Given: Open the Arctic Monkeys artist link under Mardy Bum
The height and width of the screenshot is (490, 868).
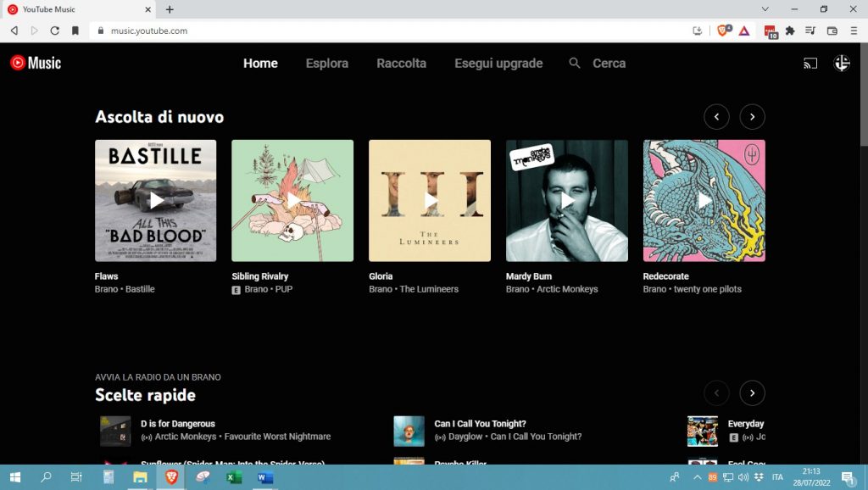Looking at the screenshot, I should point(567,289).
